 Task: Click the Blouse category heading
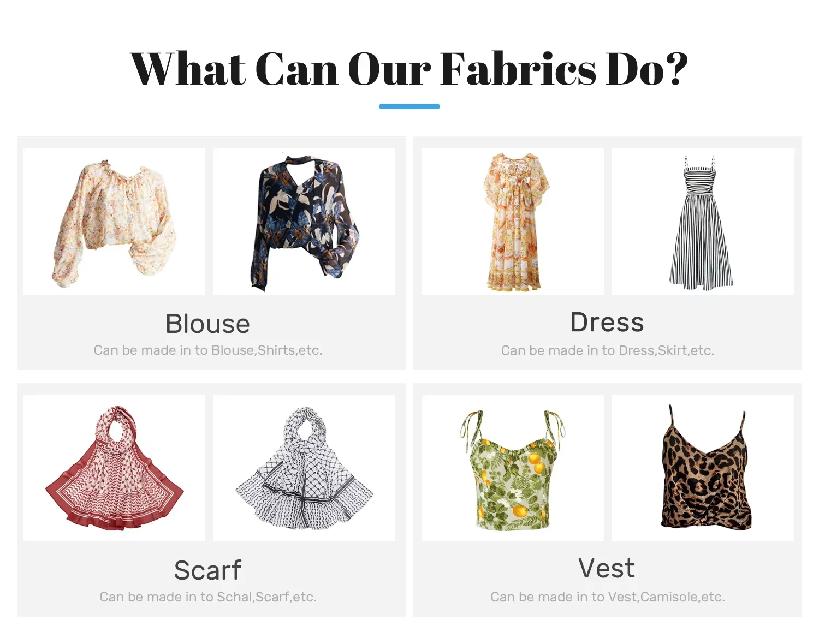(208, 324)
